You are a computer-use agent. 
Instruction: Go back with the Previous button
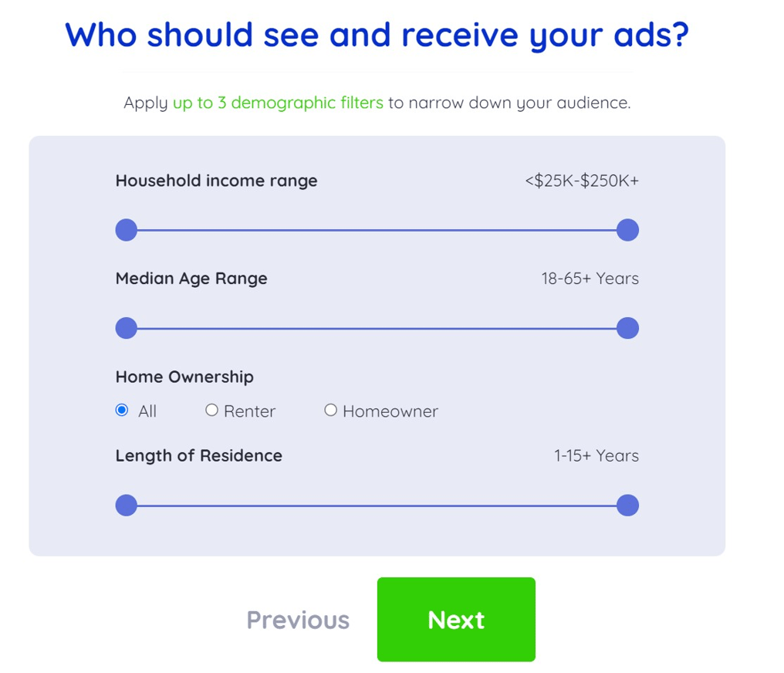pyautogui.click(x=298, y=620)
